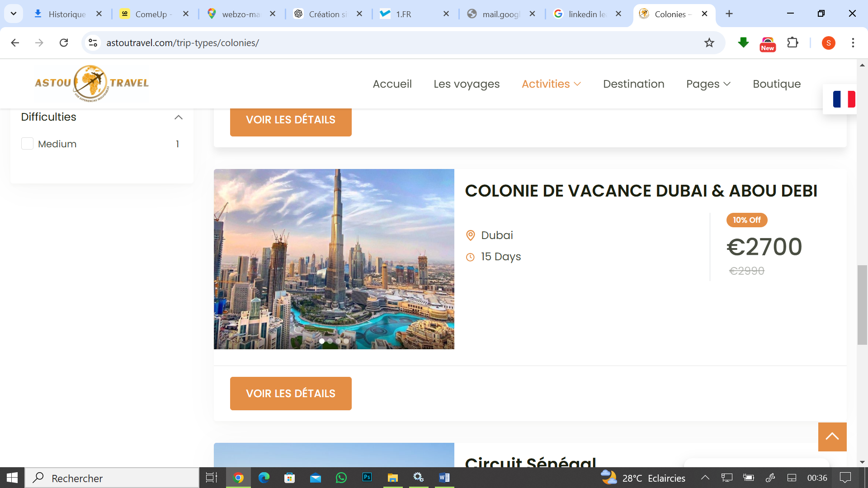Open the Extensions puzzle icon
868x488 pixels.
tap(793, 42)
